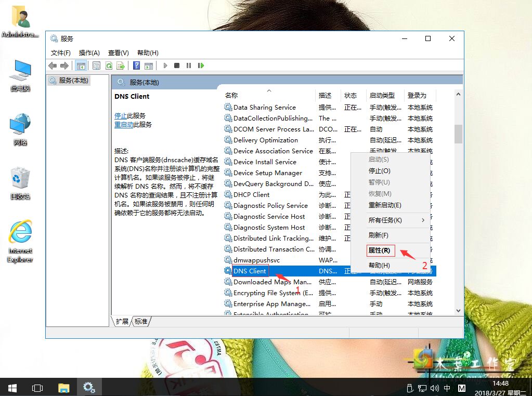532x396 pixels.
Task: Sort by the 启动类型 column header
Action: coord(385,95)
